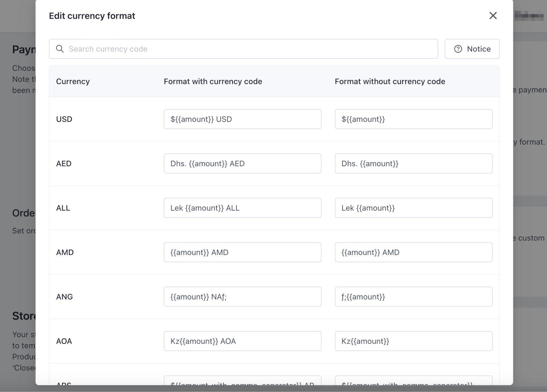The image size is (547, 392).
Task: Edit the ANG format without currency code
Action: 413,296
